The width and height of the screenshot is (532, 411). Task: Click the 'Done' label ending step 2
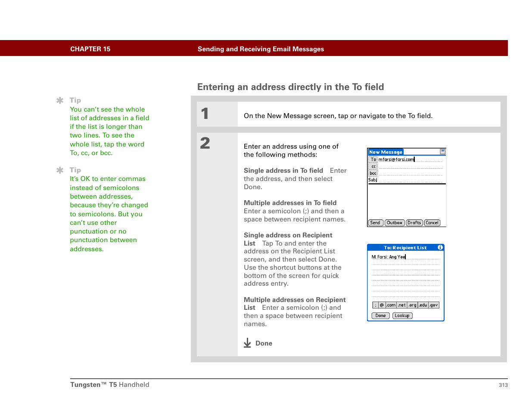[264, 343]
